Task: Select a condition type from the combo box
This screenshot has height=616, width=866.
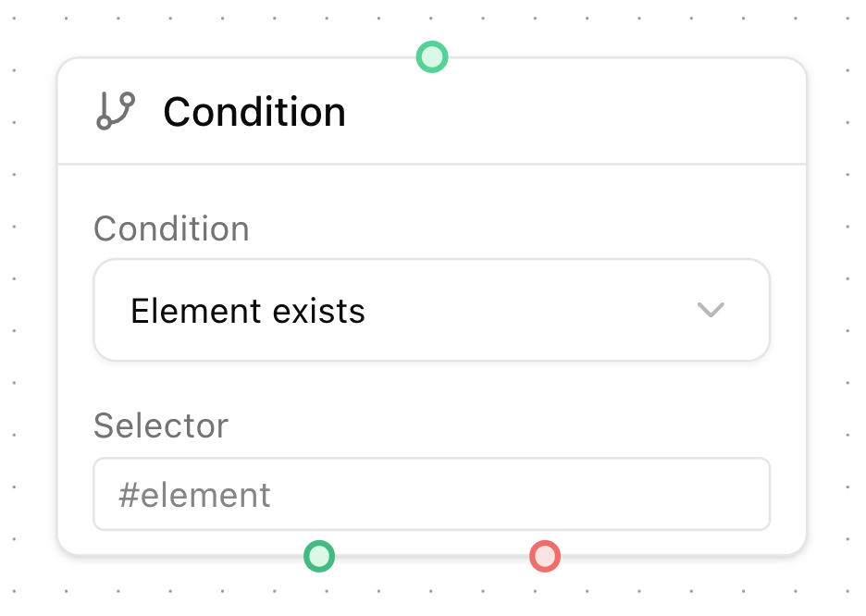Action: 431,310
